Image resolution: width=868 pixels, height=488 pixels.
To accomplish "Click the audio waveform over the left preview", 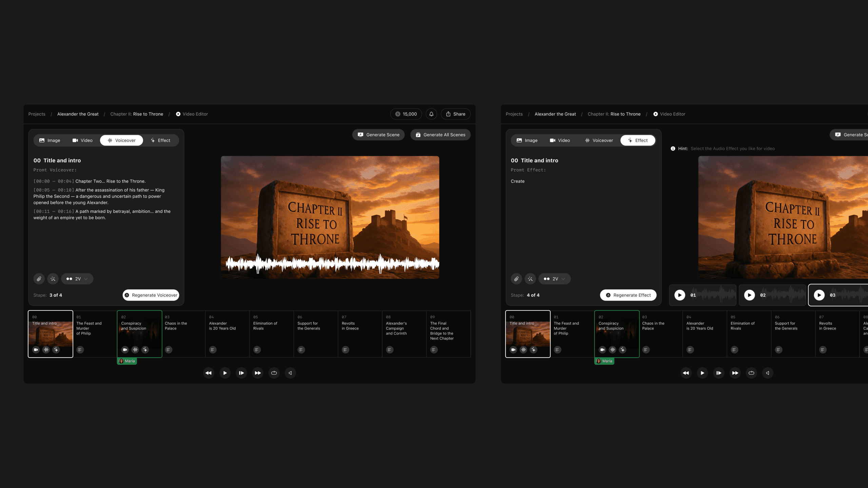I will 332,264.
